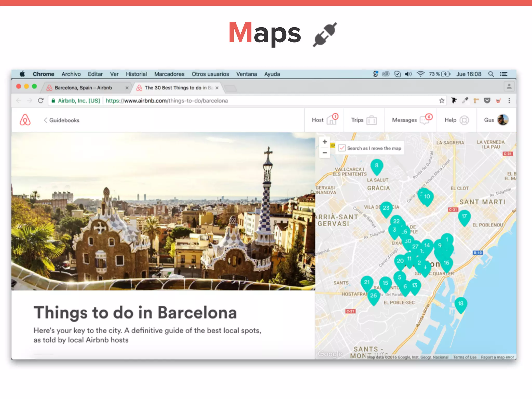
Task: Open Trips suitcase icon
Action: click(x=371, y=120)
